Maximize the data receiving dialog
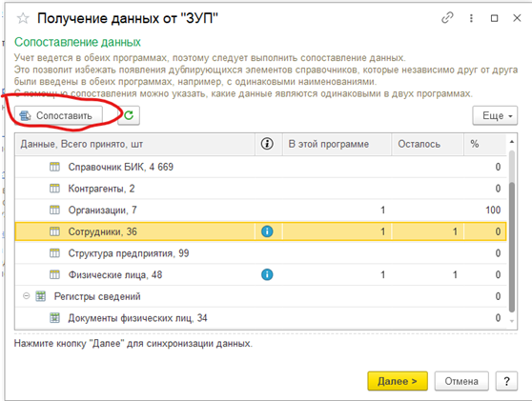Viewport: 532px width, 401px height. pyautogui.click(x=494, y=18)
